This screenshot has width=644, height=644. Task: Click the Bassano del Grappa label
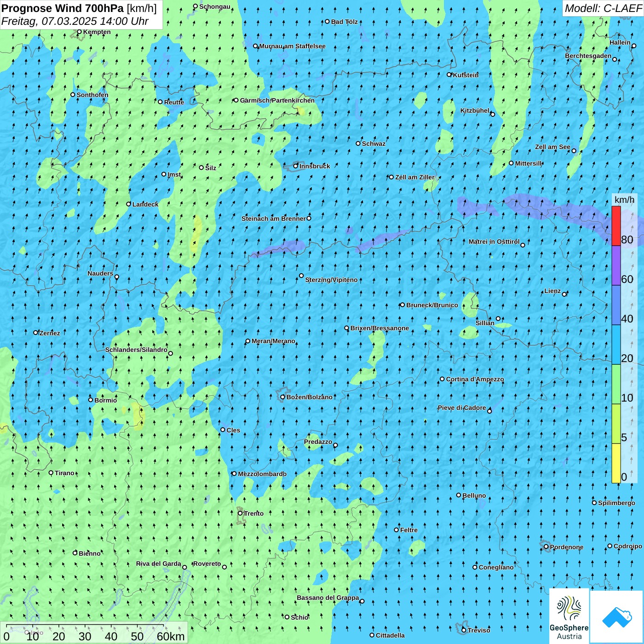pyautogui.click(x=328, y=598)
